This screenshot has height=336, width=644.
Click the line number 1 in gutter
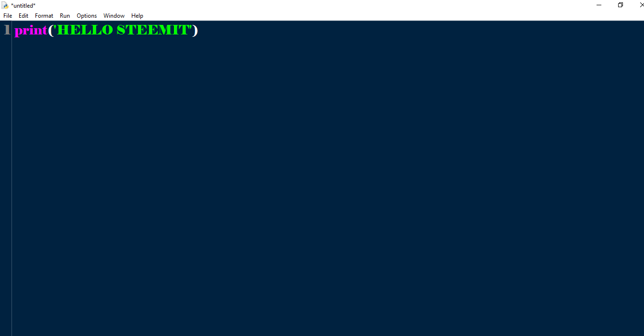[x=7, y=30]
